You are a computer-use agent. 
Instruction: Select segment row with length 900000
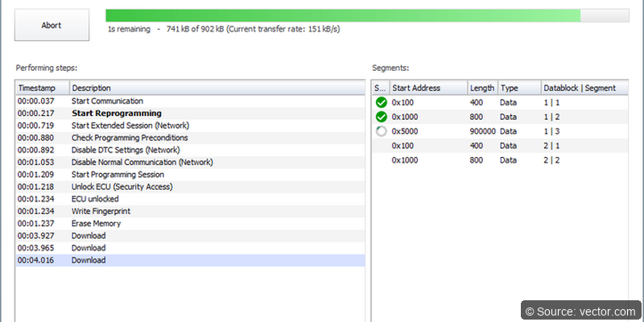click(x=483, y=131)
